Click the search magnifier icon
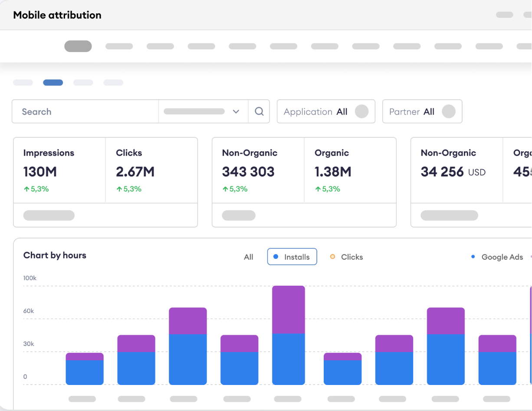This screenshot has height=411, width=532. [x=259, y=111]
